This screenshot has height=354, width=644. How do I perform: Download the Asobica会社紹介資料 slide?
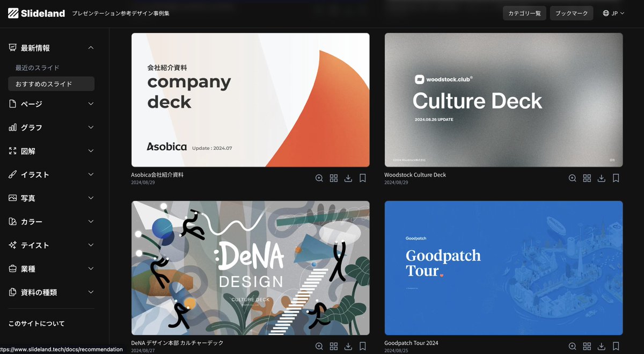348,178
